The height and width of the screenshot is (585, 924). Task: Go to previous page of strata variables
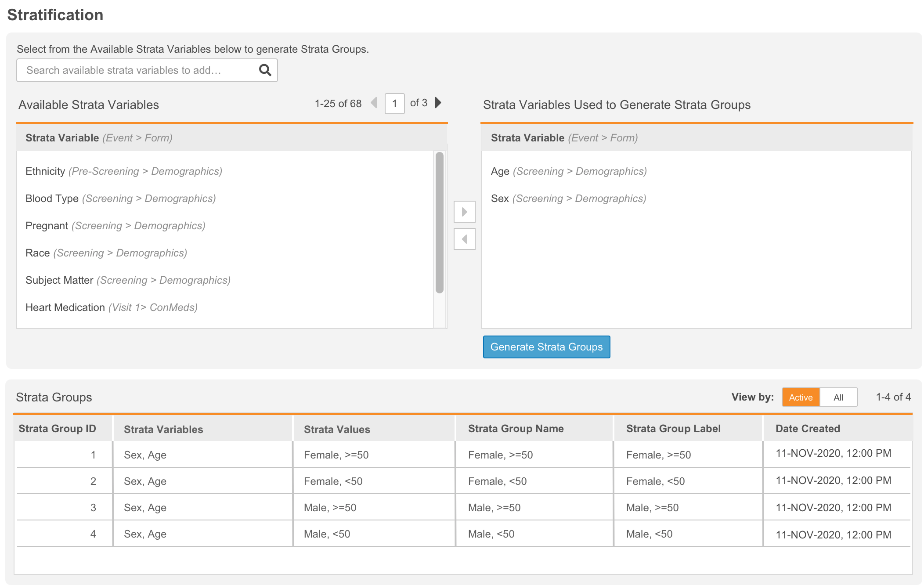tap(374, 103)
